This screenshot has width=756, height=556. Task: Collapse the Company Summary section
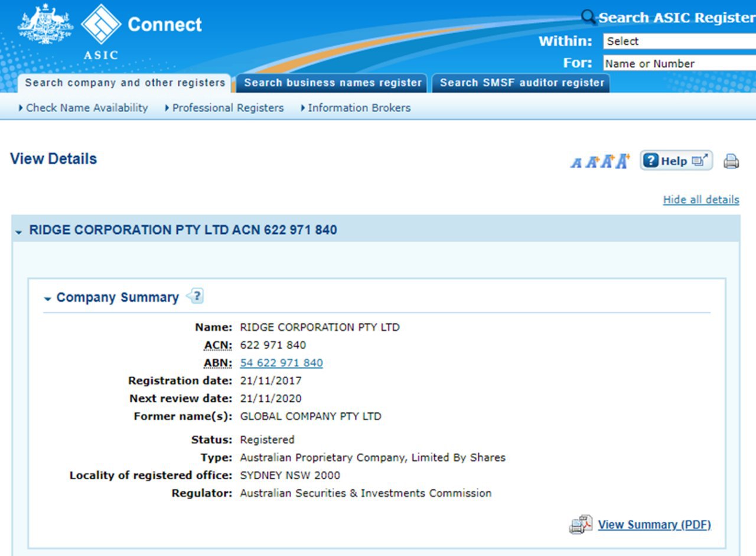pos(47,300)
